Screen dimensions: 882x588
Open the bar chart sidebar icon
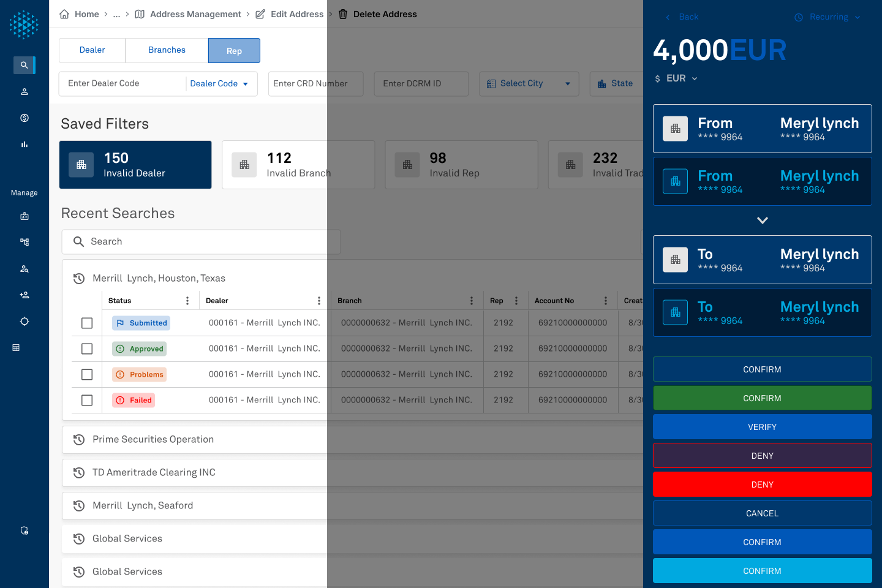coord(24,145)
